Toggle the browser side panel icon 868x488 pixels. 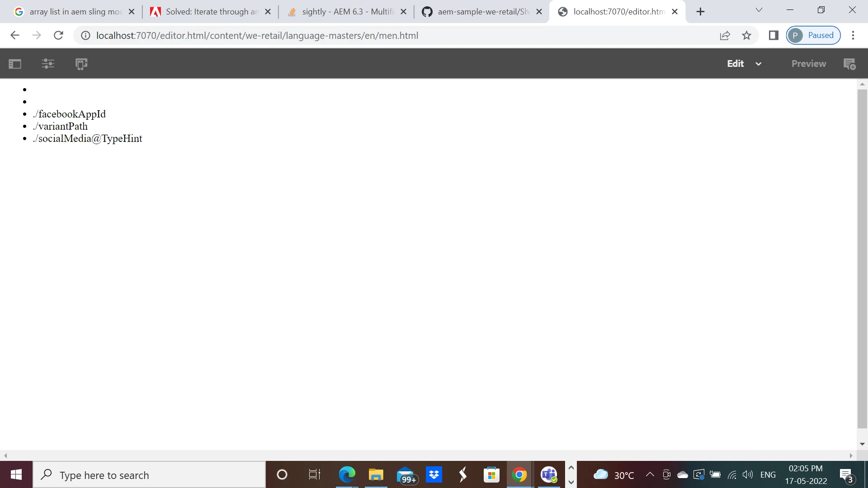tap(774, 35)
